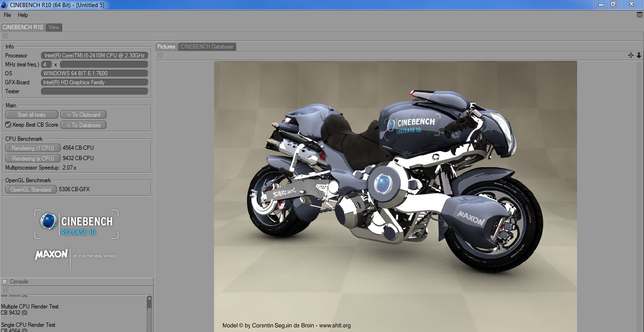Click the empty Tester name field
Screen dimensions: 644x332
(95, 91)
